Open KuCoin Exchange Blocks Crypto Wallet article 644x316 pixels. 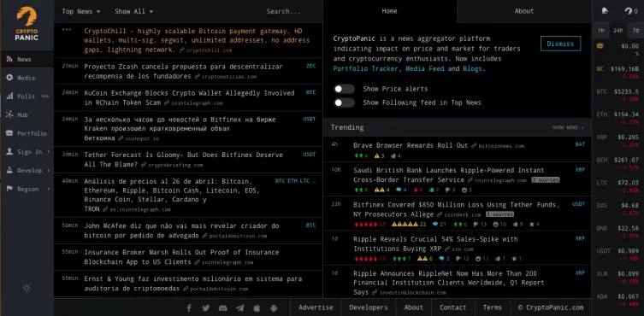coord(188,97)
